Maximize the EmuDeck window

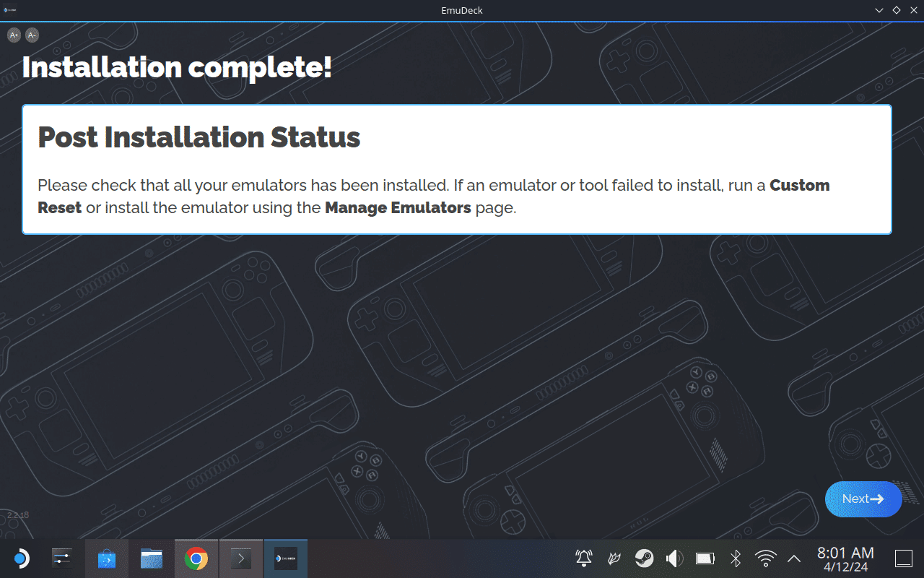[897, 10]
